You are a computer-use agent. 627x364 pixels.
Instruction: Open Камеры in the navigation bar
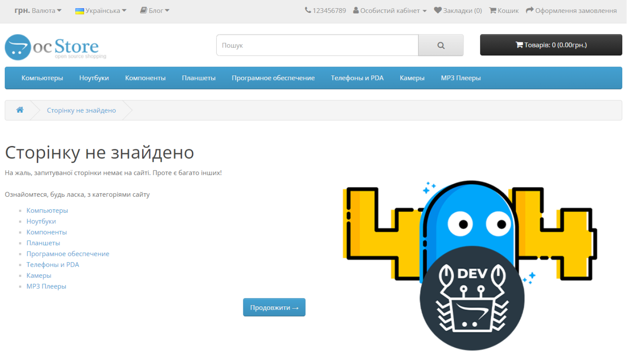coord(412,78)
